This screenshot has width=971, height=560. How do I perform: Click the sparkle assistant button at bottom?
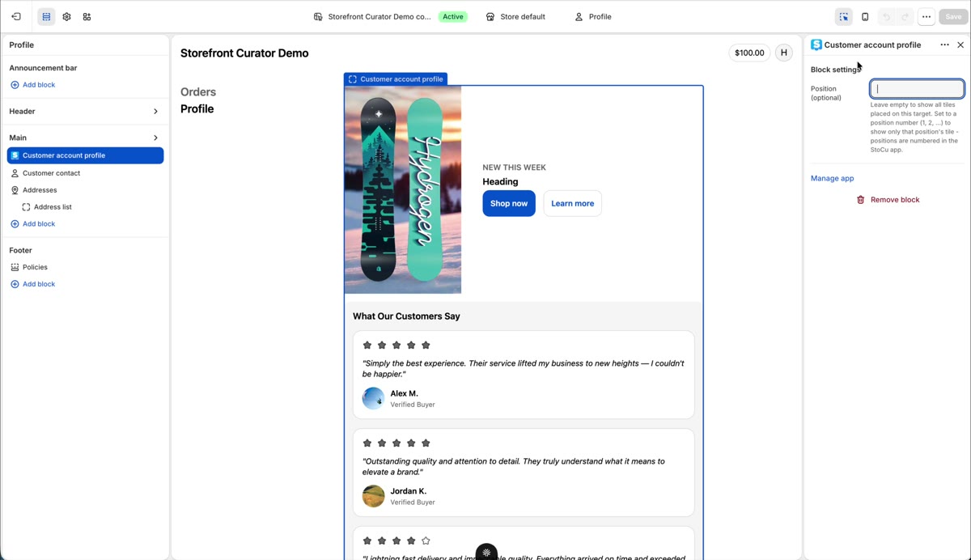click(x=486, y=552)
